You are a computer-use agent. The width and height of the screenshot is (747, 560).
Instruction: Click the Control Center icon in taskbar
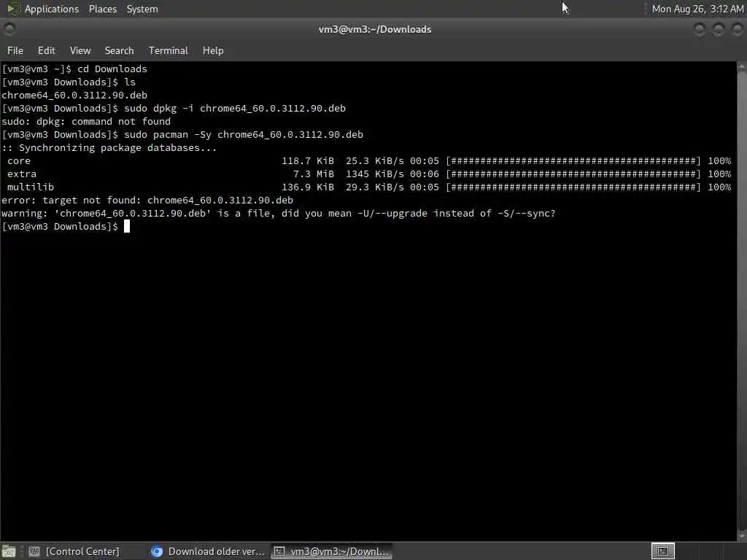click(34, 551)
